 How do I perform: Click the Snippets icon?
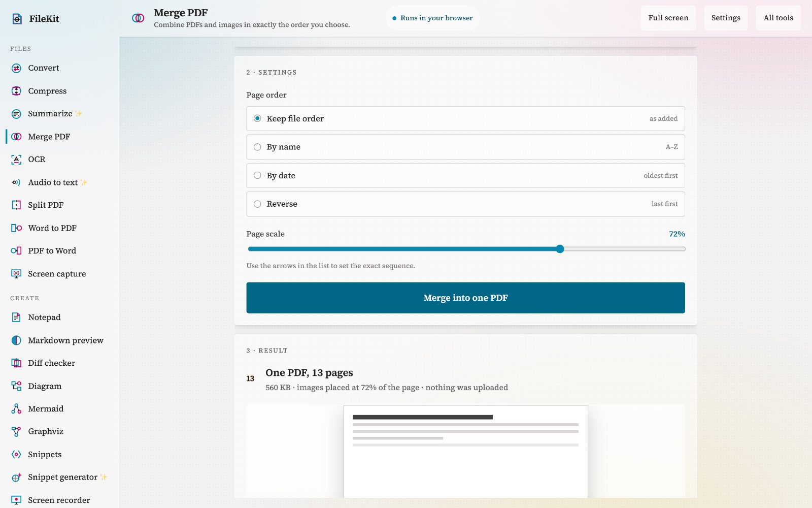(16, 455)
